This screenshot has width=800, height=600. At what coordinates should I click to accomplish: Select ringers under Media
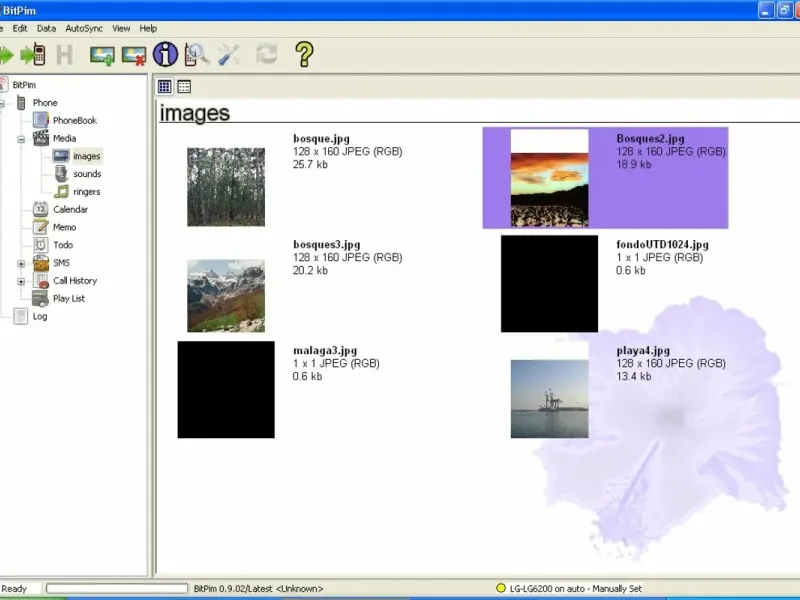click(86, 192)
